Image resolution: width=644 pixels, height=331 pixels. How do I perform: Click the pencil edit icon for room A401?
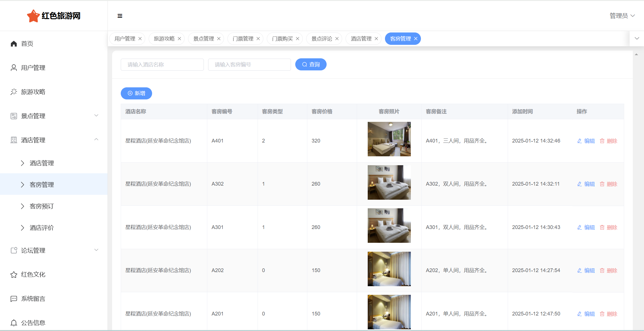point(580,141)
